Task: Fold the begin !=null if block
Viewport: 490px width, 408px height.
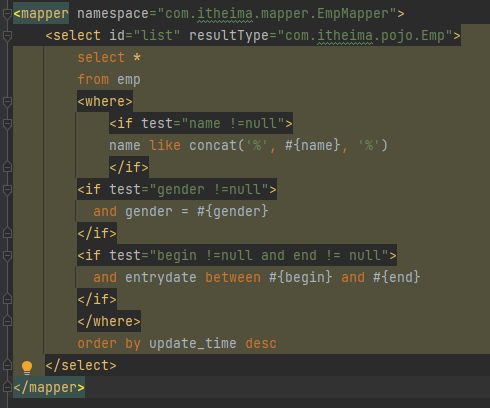Action: click(7, 256)
